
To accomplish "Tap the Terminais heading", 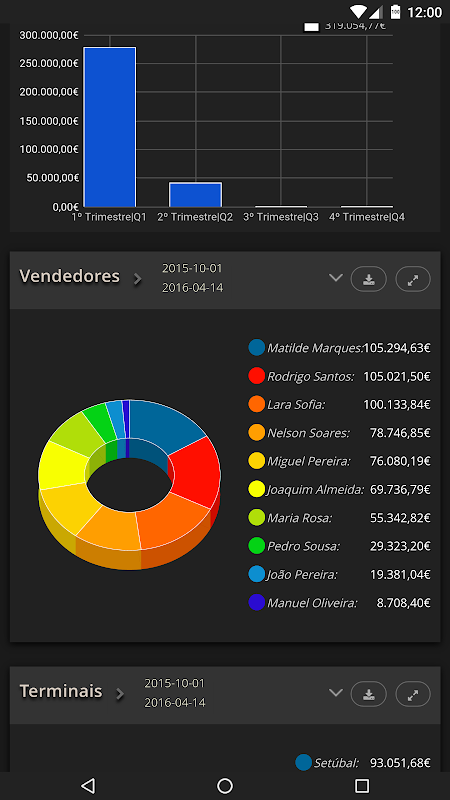I will point(61,691).
